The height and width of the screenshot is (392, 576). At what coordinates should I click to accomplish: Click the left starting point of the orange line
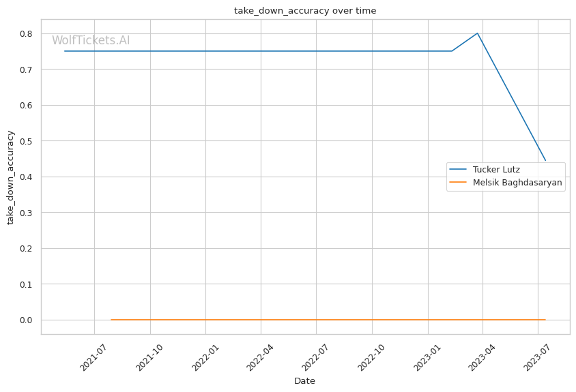click(x=111, y=320)
